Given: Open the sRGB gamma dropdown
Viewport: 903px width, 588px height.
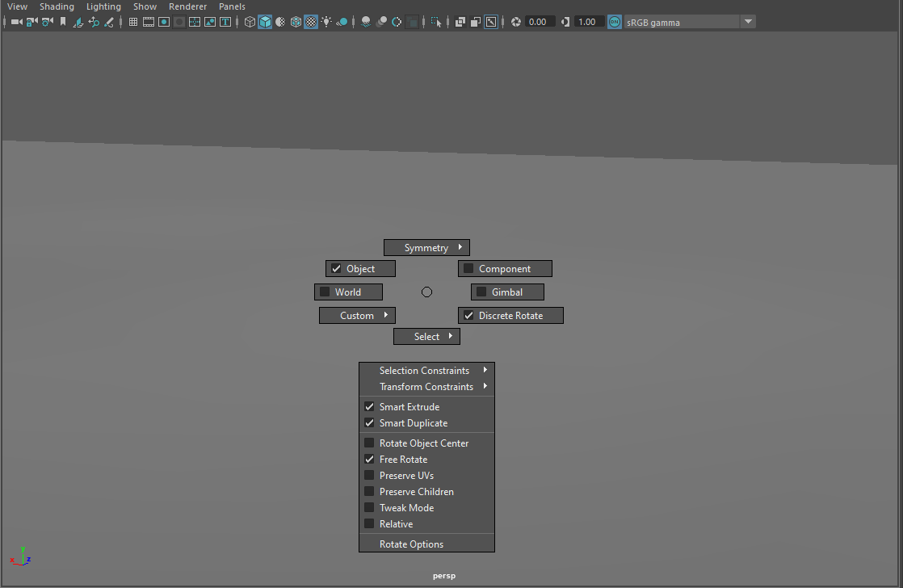Looking at the screenshot, I should (x=748, y=22).
